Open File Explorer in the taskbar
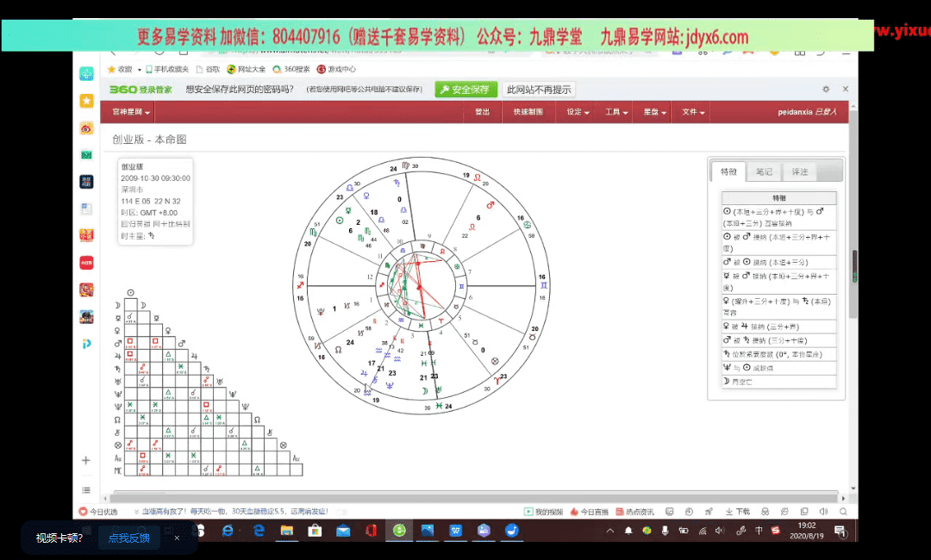Viewport: 931px width, 560px height. pyautogui.click(x=286, y=531)
